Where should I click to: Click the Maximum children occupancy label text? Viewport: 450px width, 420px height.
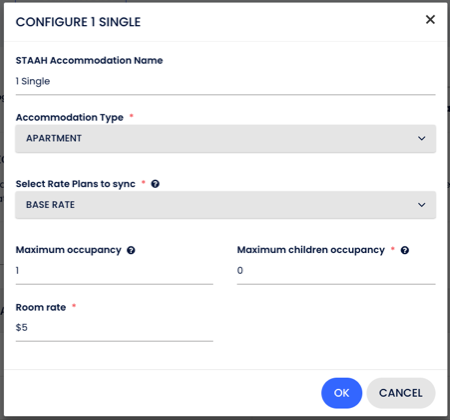pyautogui.click(x=311, y=250)
